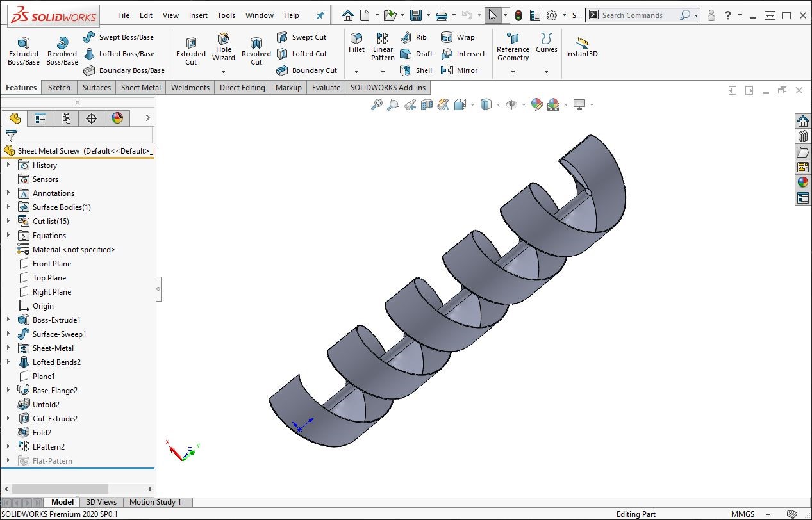Toggle the Hide/Show Items eye icon
Image resolution: width=812 pixels, height=520 pixels.
tap(511, 104)
